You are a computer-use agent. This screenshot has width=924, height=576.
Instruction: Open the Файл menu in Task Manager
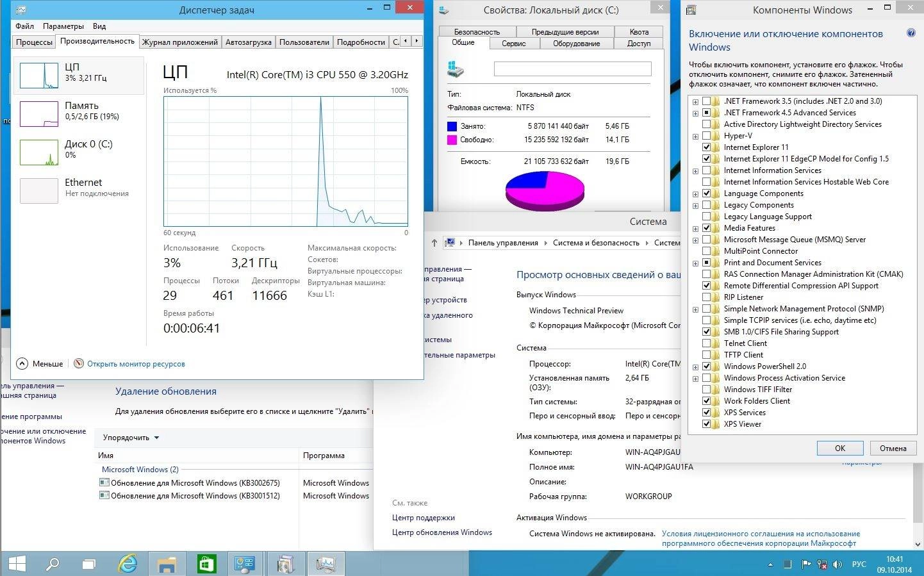pyautogui.click(x=25, y=26)
